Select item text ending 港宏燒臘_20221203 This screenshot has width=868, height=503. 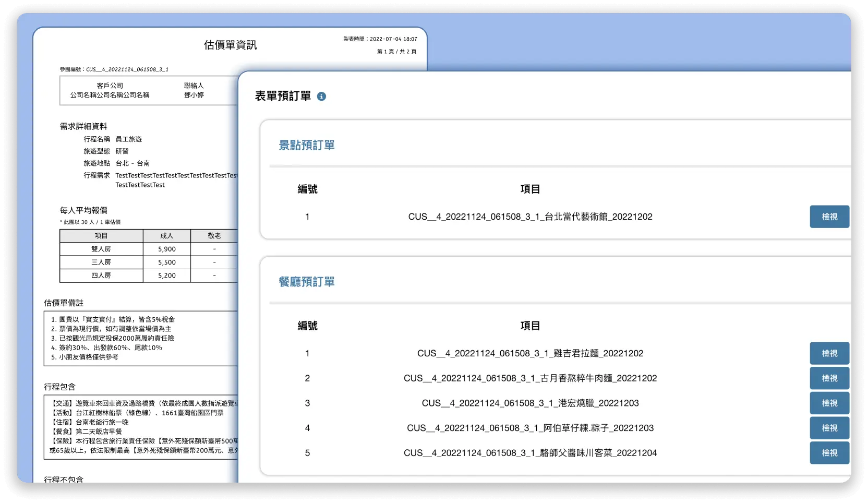coord(530,403)
